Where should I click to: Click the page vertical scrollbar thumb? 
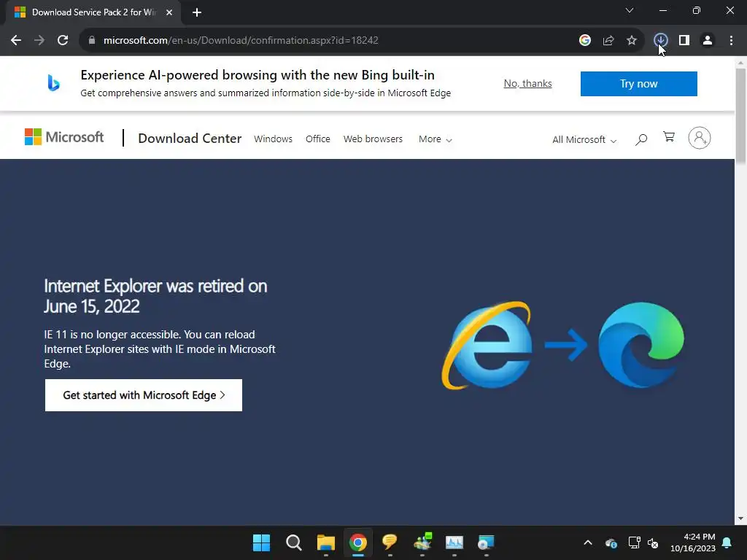coord(740,117)
